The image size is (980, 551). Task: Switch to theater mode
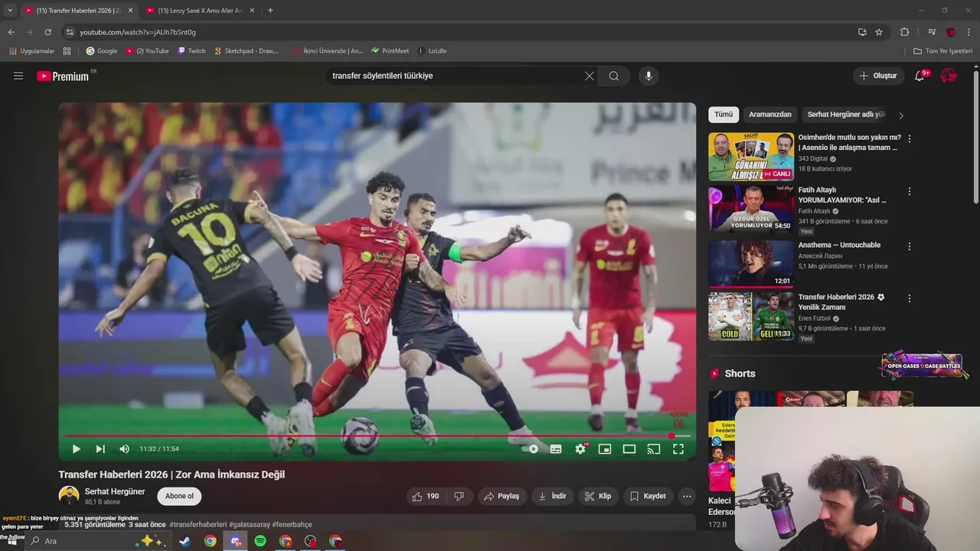pyautogui.click(x=629, y=449)
